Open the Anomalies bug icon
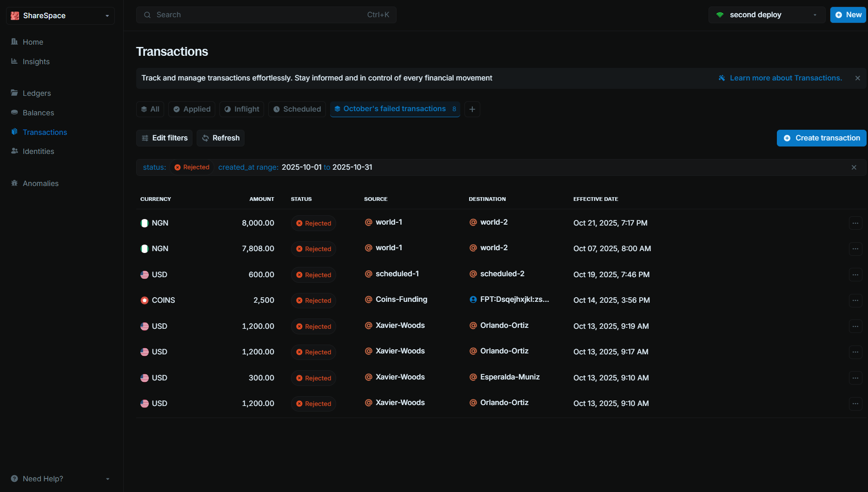The image size is (868, 492). 14,183
